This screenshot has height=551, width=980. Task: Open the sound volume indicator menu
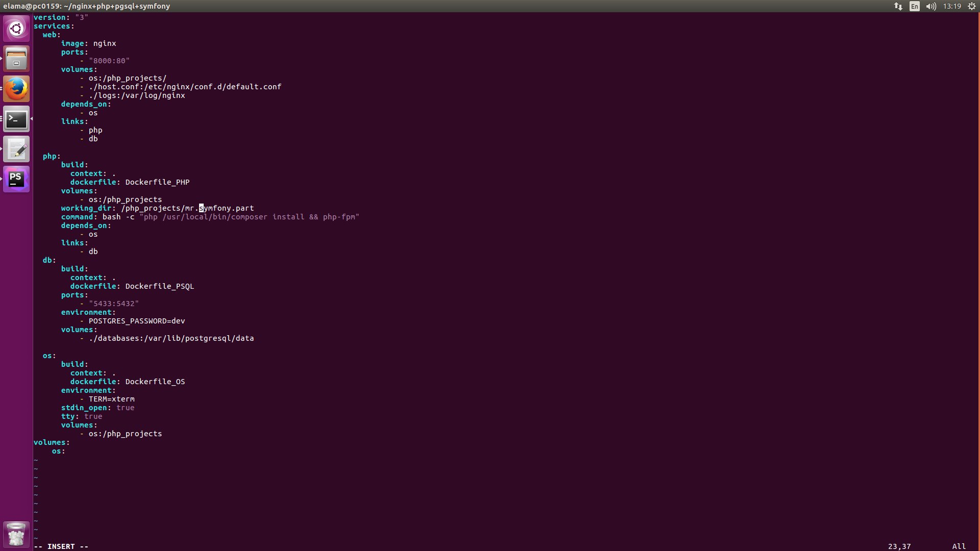coord(931,6)
